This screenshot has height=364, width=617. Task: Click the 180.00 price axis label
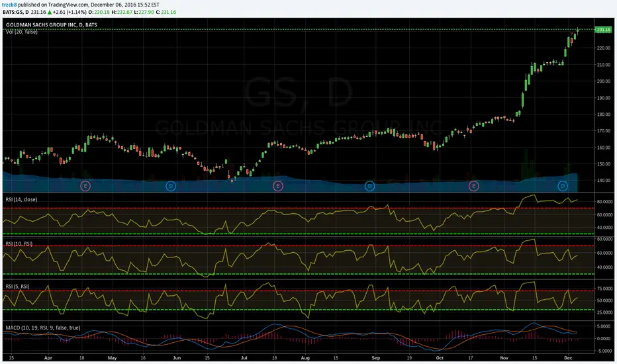click(604, 114)
